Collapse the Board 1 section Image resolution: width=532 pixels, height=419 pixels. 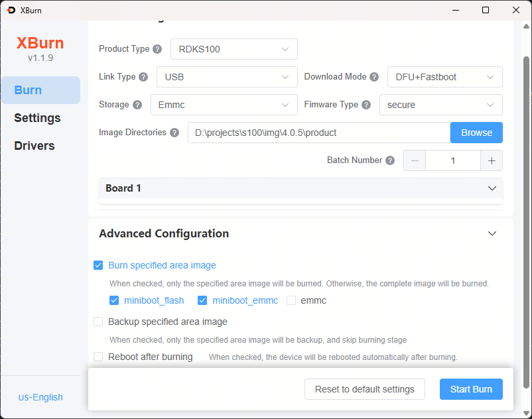point(492,188)
